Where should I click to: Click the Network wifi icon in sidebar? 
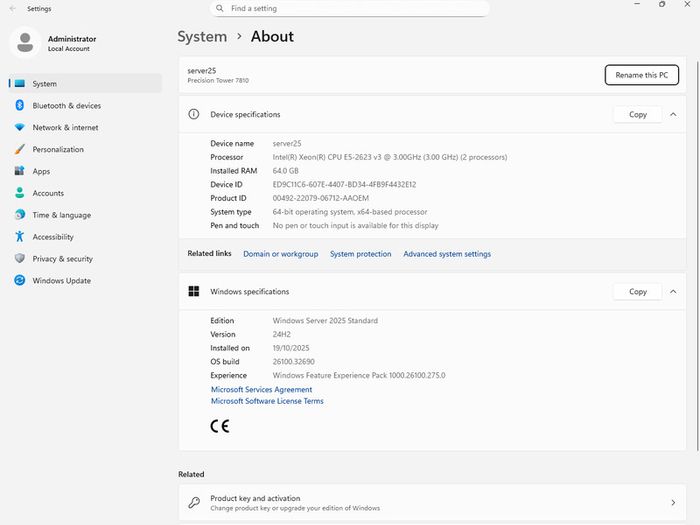pos(20,127)
